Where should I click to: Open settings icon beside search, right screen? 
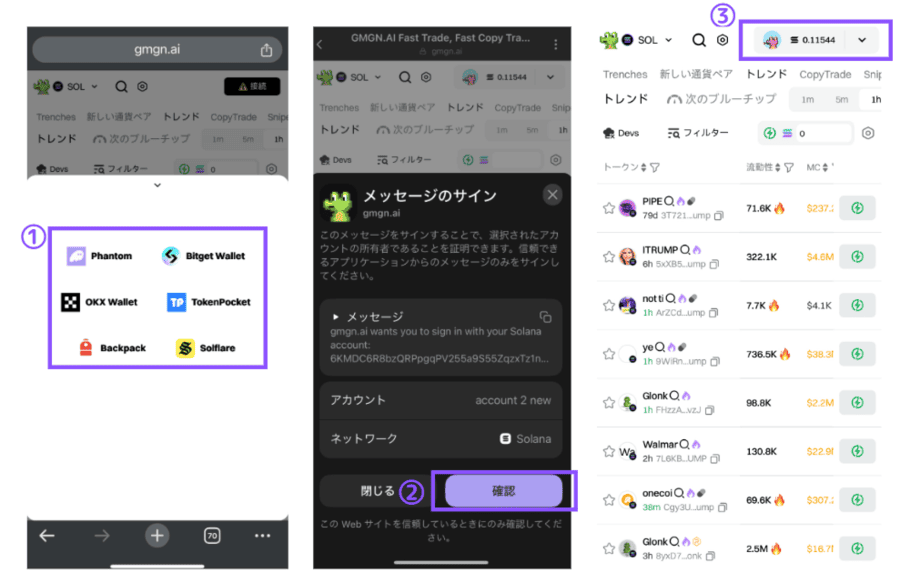pyautogui.click(x=723, y=40)
